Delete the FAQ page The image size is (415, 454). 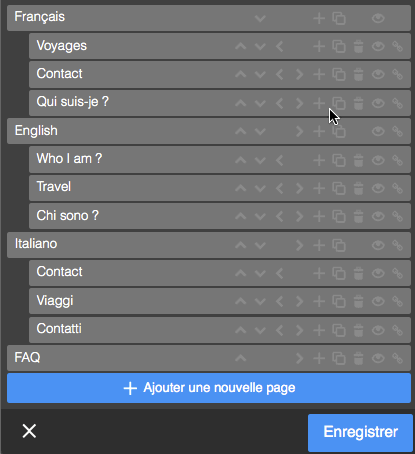point(358,359)
